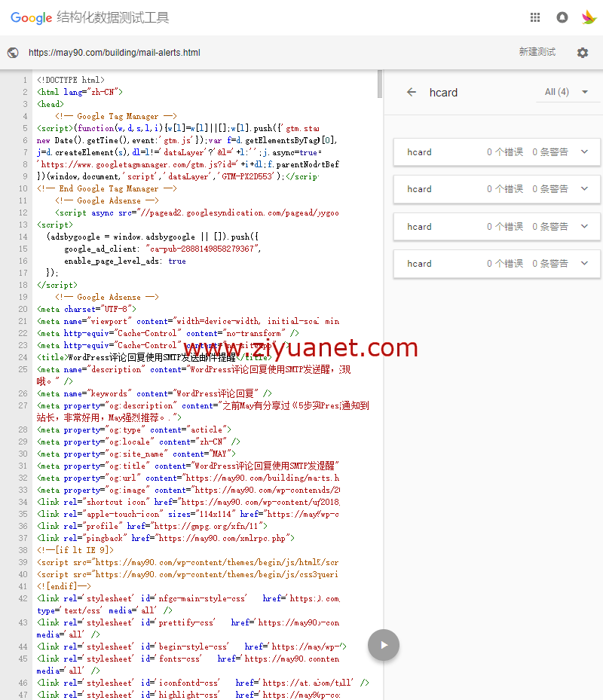603x700 pixels.
Task: Click the prettify-css stylesheet line
Action: tap(188, 628)
